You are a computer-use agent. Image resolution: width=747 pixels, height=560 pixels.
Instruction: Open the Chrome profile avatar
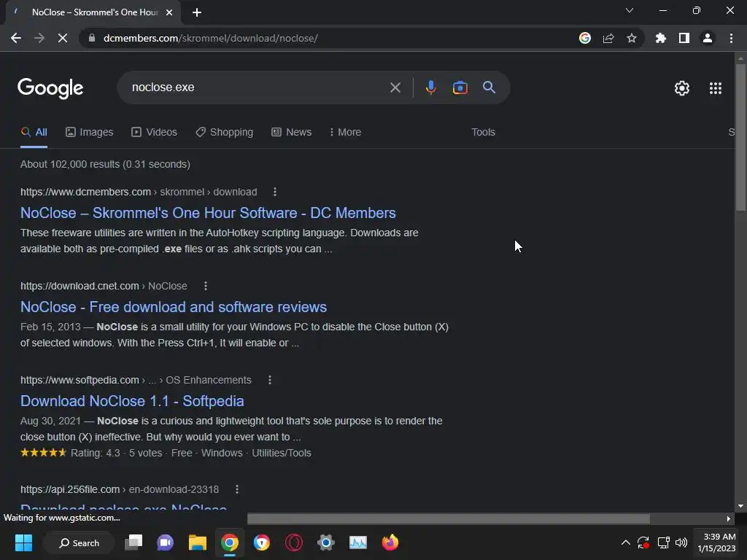click(x=708, y=38)
